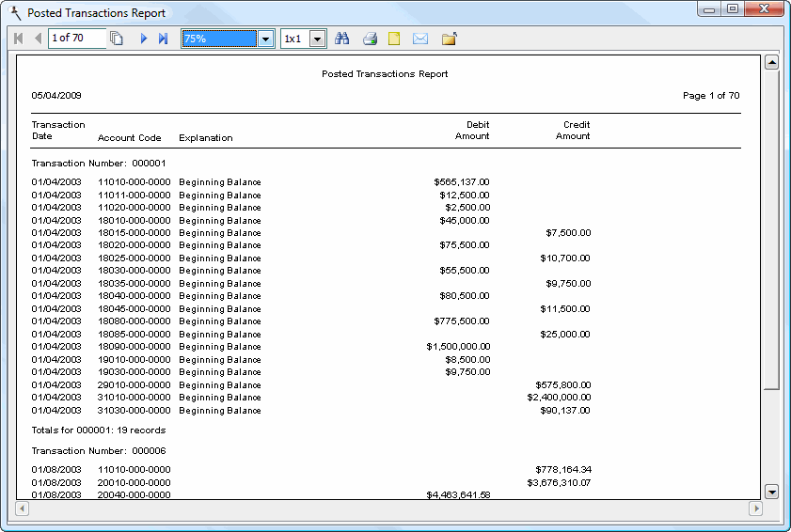Click the next page arrow
This screenshot has height=532, width=791.
click(144, 39)
